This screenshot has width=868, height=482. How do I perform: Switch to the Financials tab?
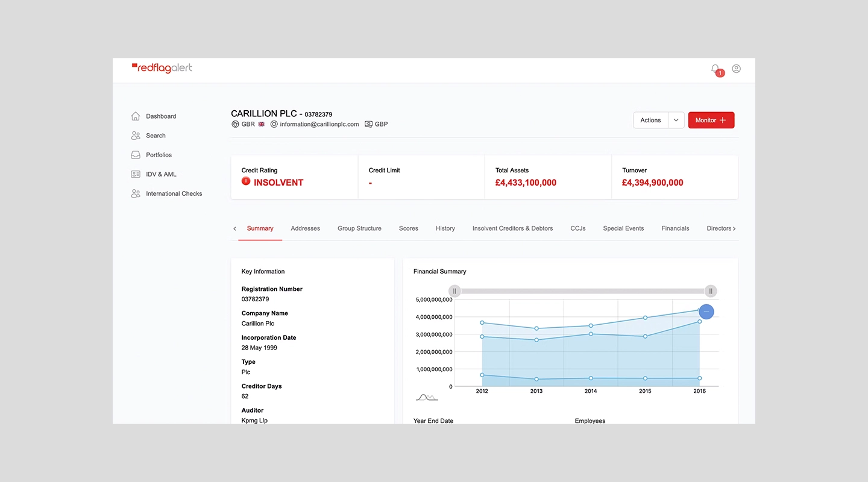coord(675,228)
